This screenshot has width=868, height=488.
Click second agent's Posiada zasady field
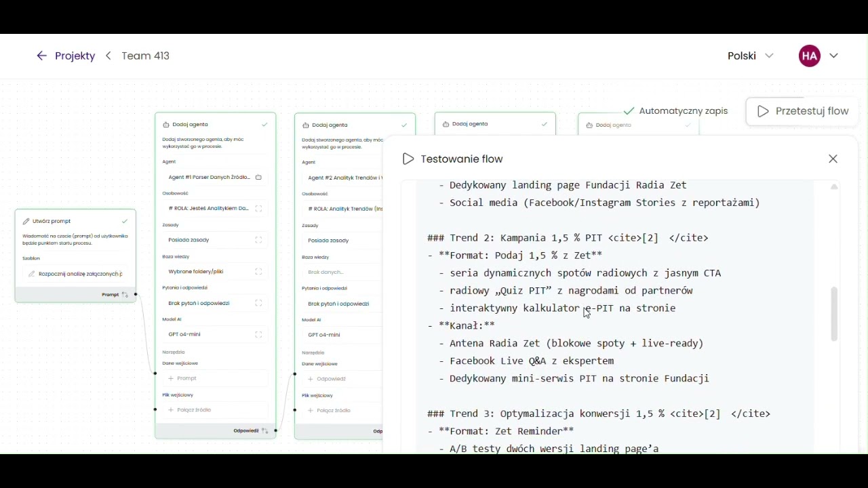342,241
